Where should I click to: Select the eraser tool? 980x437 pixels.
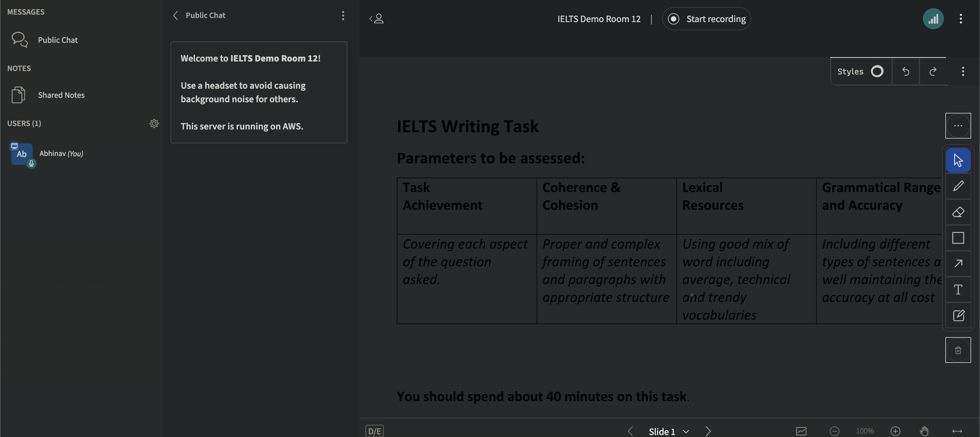958,212
